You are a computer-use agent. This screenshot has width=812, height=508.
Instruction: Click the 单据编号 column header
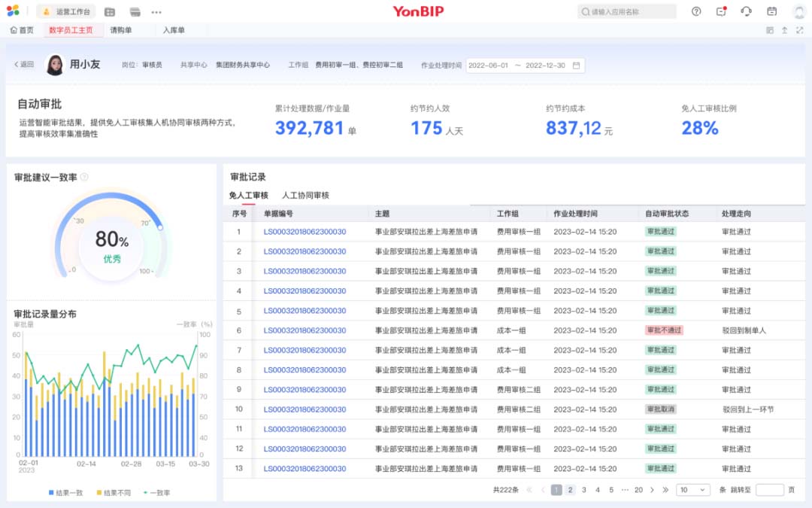tap(278, 214)
